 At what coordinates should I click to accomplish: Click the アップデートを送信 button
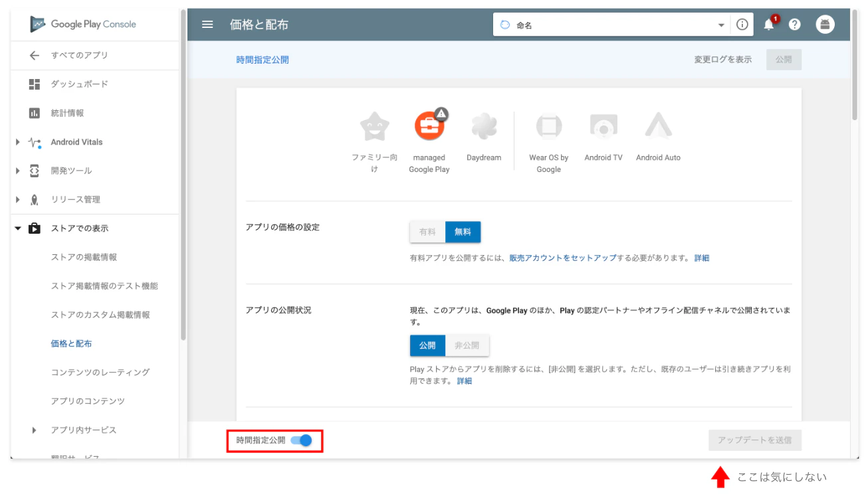tap(755, 440)
